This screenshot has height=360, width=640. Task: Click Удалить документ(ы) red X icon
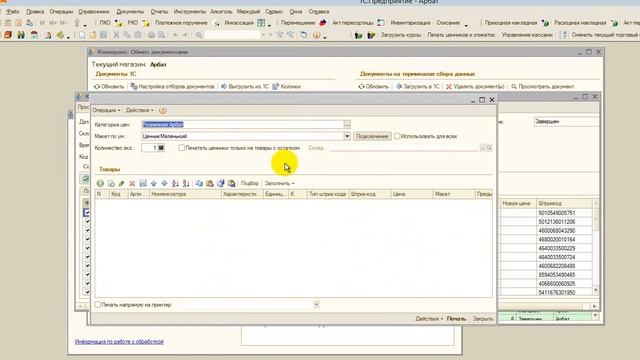tap(449, 87)
